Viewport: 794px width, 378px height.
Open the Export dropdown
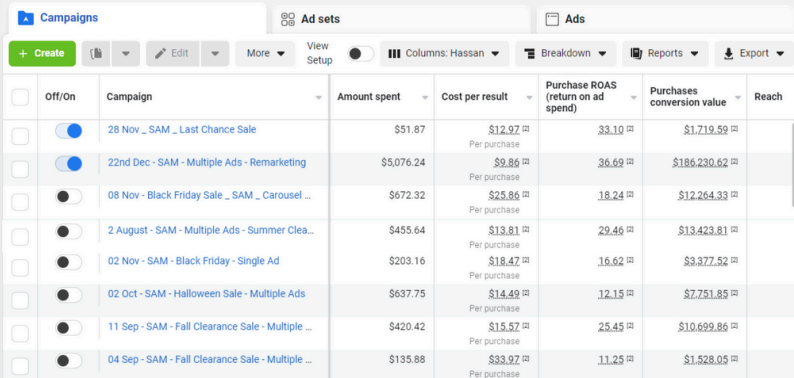click(755, 54)
